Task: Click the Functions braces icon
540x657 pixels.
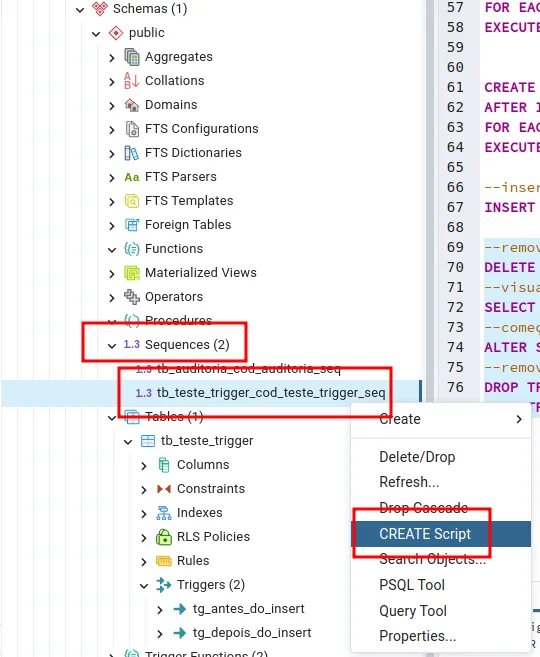Action: click(x=132, y=249)
